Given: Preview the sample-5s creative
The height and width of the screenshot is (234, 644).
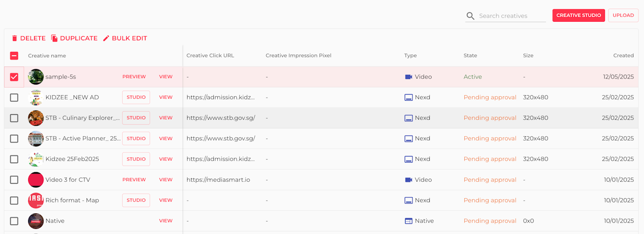Looking at the screenshot, I should [134, 77].
